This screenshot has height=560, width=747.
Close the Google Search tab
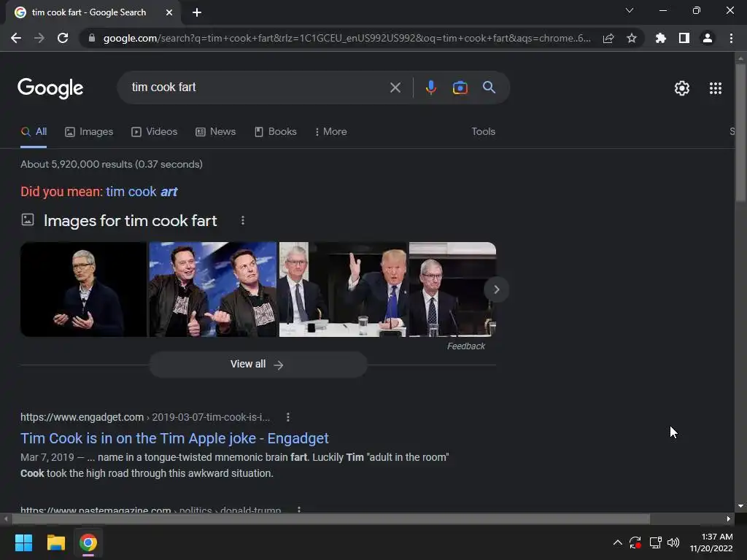coord(169,12)
